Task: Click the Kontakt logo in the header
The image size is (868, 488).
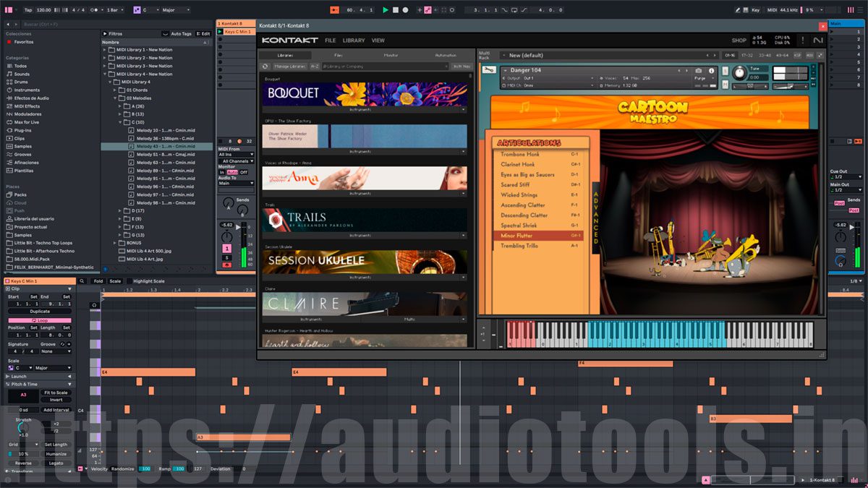Action: click(x=289, y=40)
